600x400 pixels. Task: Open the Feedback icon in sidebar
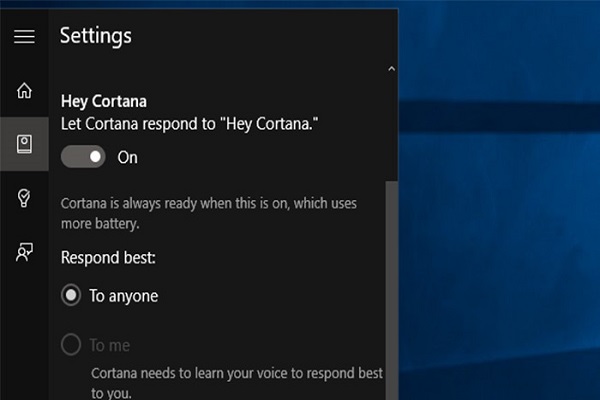click(24, 252)
